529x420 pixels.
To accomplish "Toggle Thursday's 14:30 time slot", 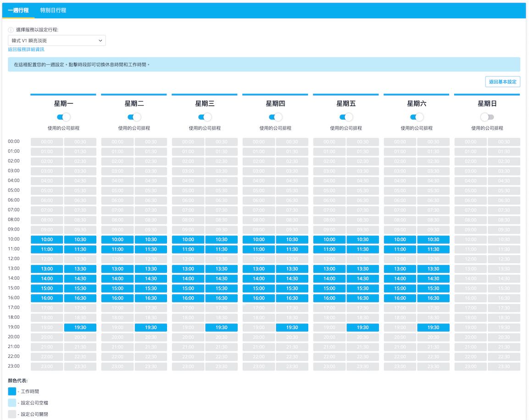I will (x=292, y=279).
